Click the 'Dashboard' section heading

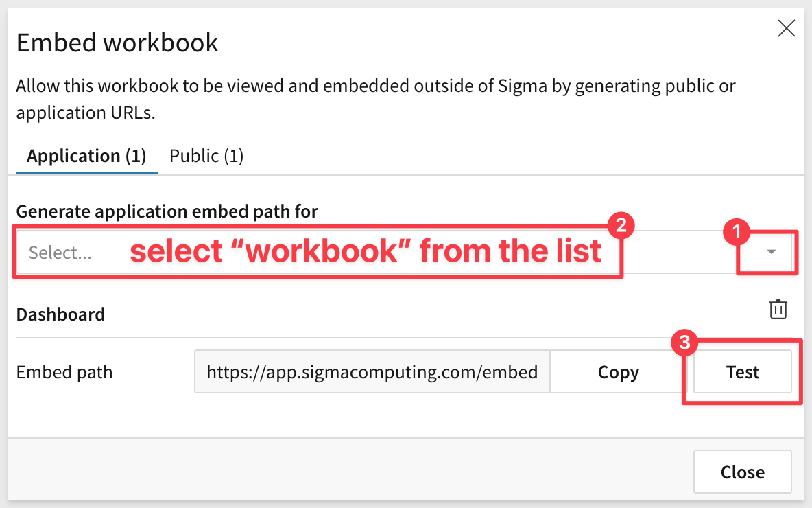tap(60, 314)
